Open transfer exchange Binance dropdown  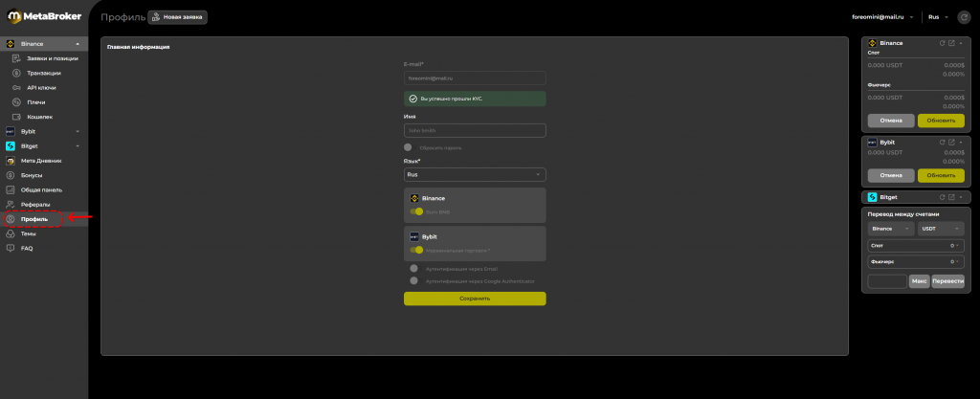(891, 229)
